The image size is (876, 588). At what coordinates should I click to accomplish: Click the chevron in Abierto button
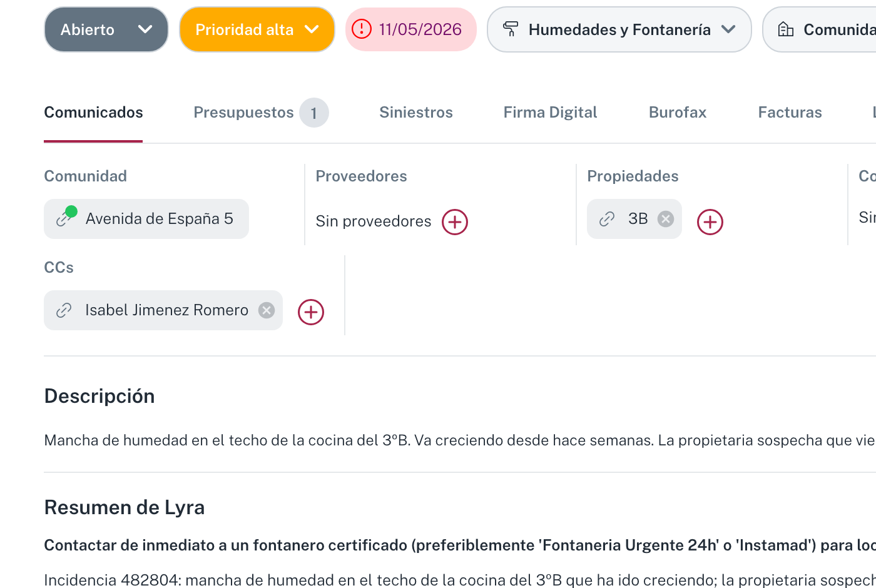pyautogui.click(x=145, y=29)
